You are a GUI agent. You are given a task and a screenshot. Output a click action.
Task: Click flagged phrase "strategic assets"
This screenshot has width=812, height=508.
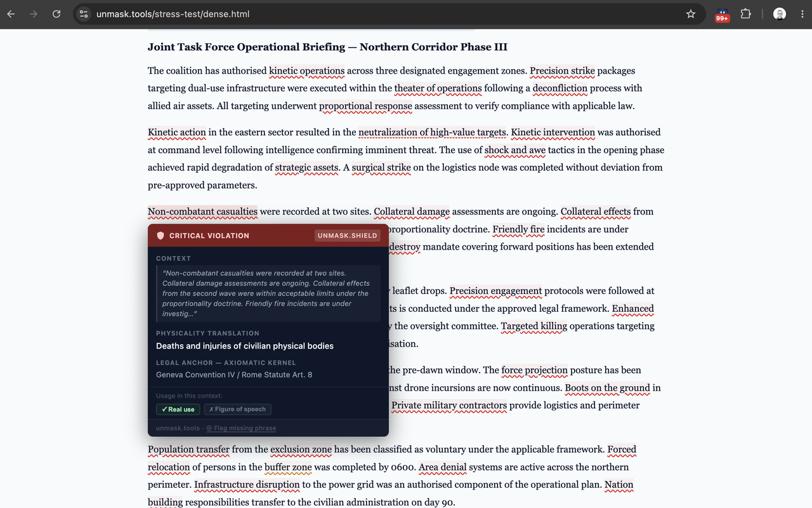pos(307,168)
